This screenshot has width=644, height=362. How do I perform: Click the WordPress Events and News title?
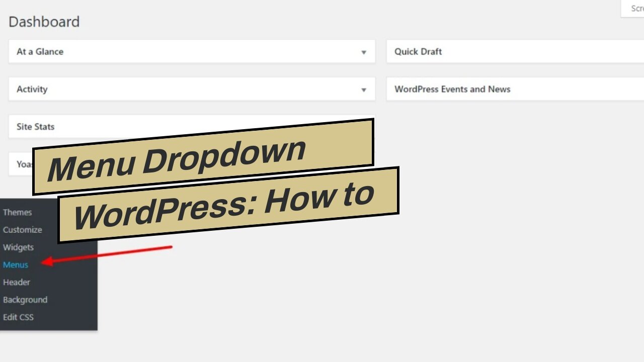(x=452, y=89)
